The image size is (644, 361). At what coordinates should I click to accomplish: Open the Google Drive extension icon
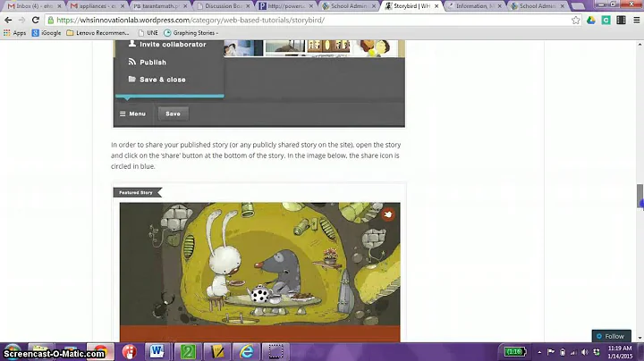tap(591, 20)
